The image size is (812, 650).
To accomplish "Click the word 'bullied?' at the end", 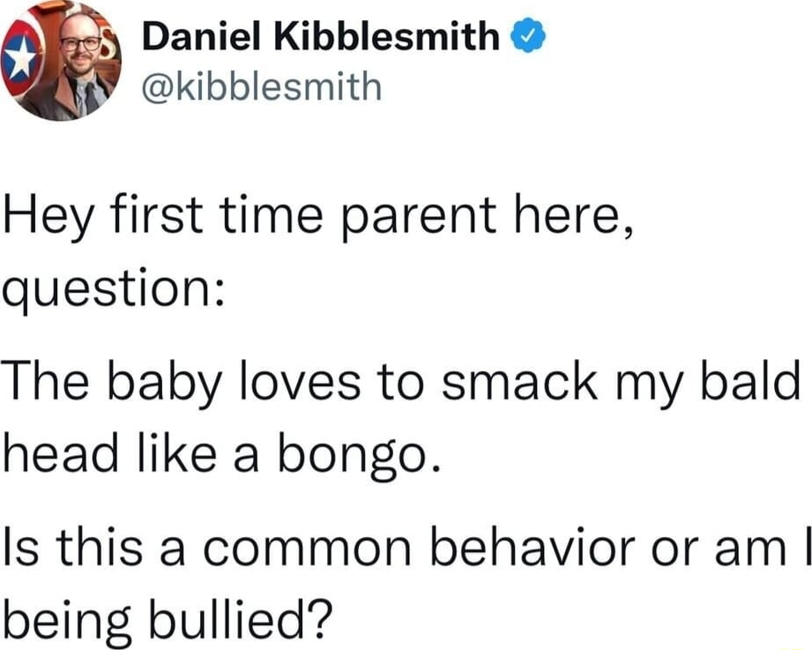I will 240,616.
